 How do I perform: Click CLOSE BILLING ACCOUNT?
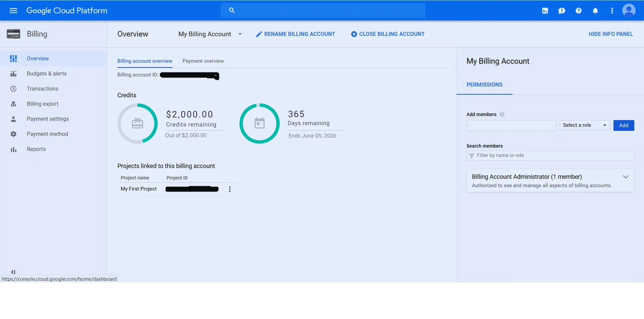pos(388,34)
